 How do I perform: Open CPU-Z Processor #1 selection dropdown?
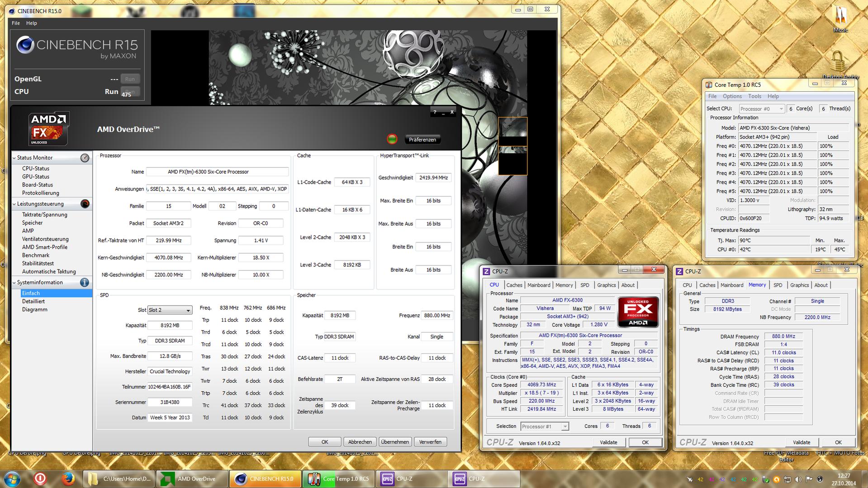tap(545, 426)
